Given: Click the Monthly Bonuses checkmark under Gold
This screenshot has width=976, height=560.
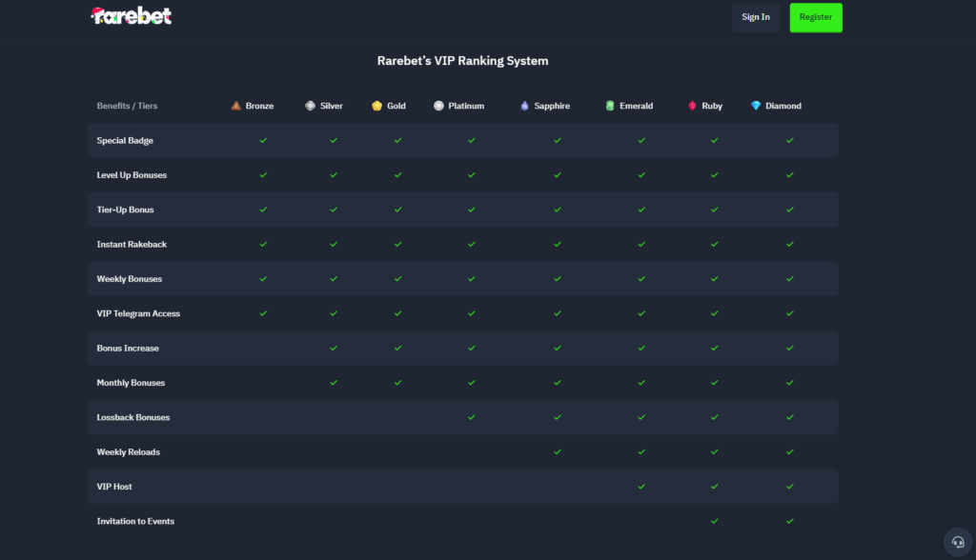Looking at the screenshot, I should 397,383.
